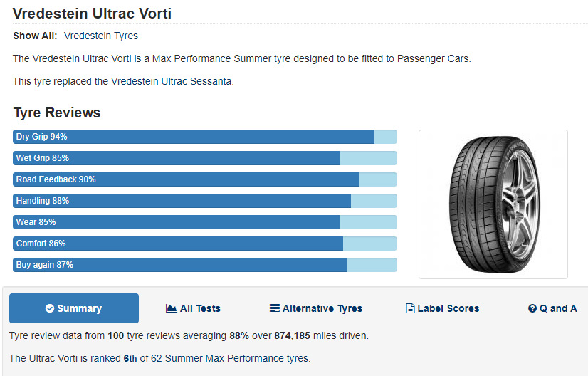Image resolution: width=588 pixels, height=376 pixels.
Task: Click the Wear 85% rating bar
Action: click(205, 222)
